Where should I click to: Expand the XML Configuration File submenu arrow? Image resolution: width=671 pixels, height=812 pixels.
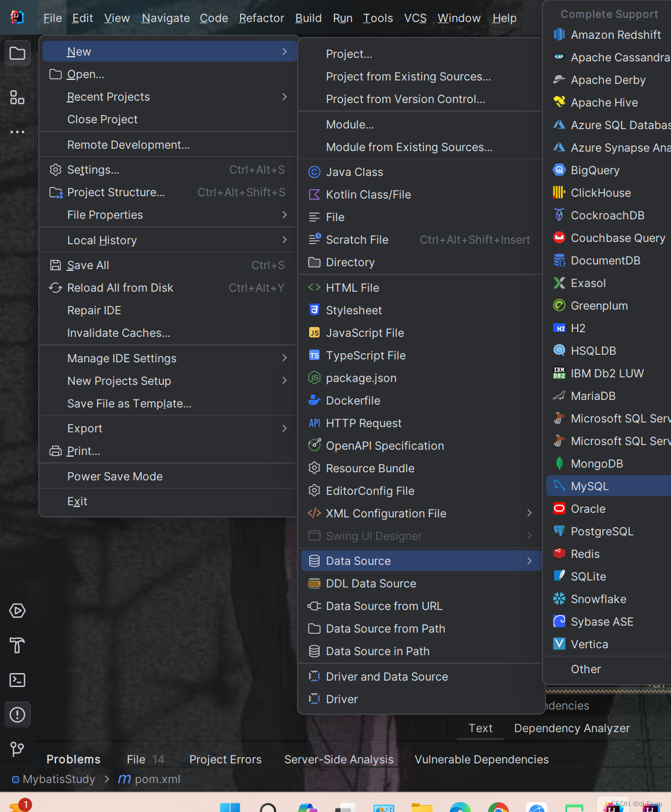pos(529,513)
